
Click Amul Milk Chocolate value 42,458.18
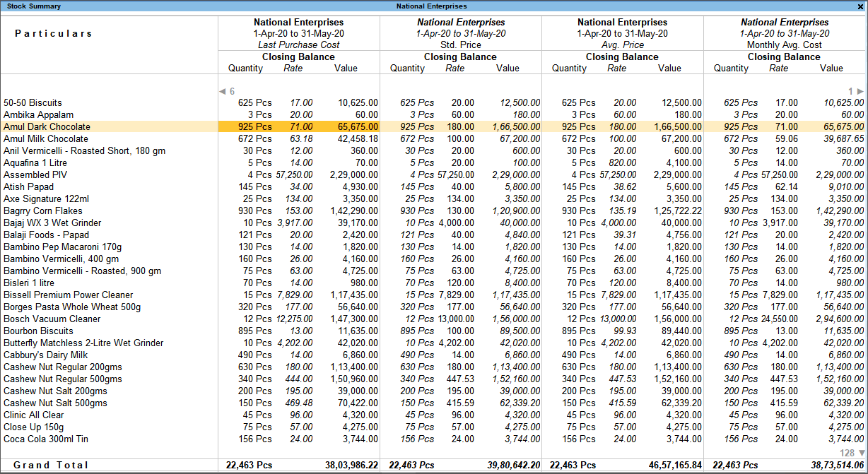[358, 138]
